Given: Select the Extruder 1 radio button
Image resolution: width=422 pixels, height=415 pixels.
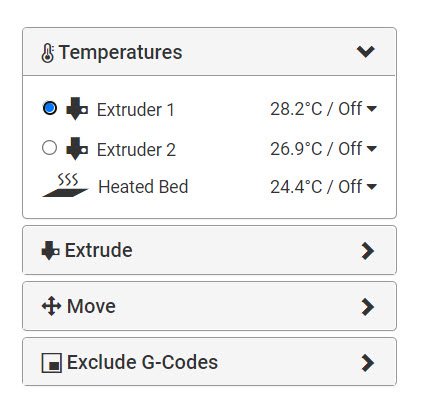Looking at the screenshot, I should point(50,108).
